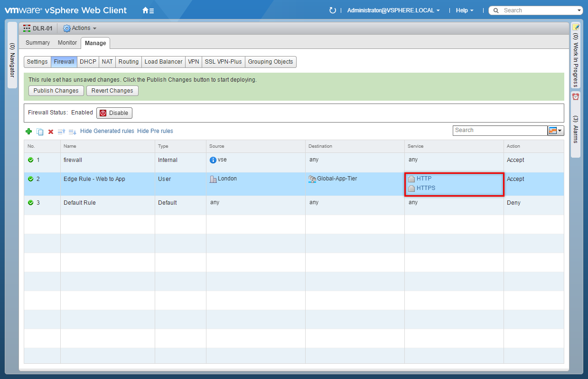The height and width of the screenshot is (379, 588).
Task: Toggle the enabled checkmark on Default Rule
Action: (31, 203)
